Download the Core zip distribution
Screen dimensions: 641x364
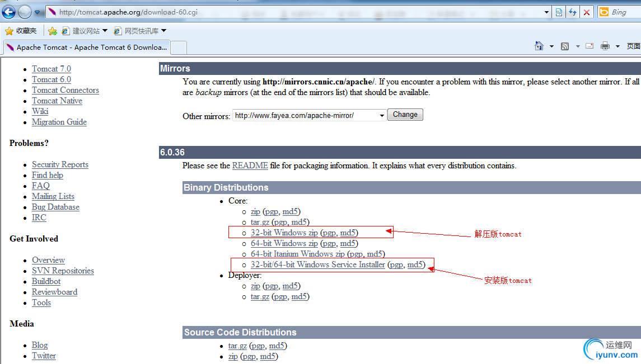click(x=255, y=212)
